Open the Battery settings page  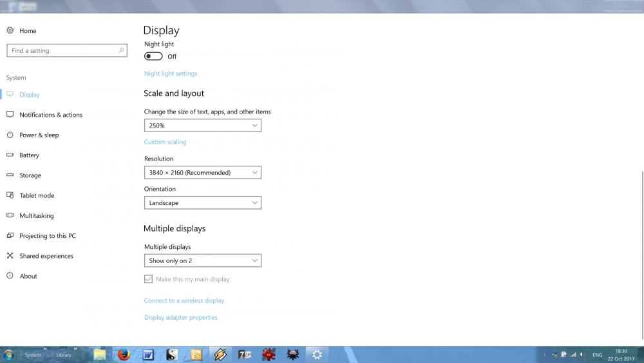(29, 155)
